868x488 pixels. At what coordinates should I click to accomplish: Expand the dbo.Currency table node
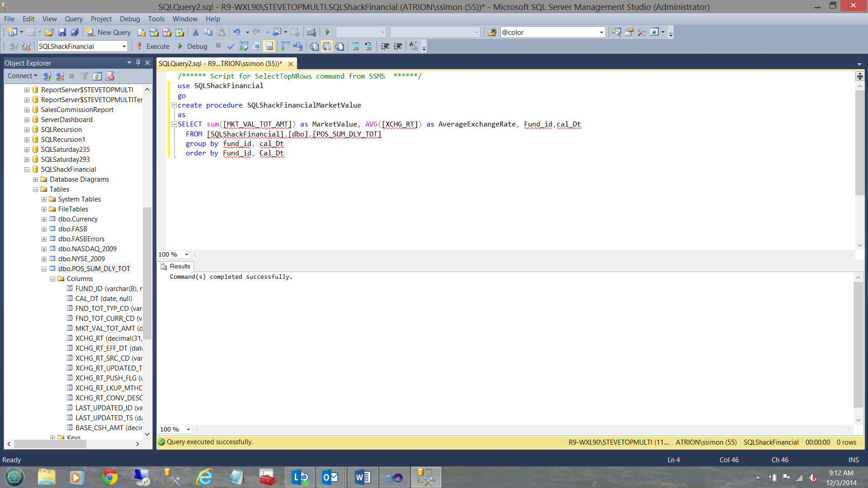tap(44, 219)
